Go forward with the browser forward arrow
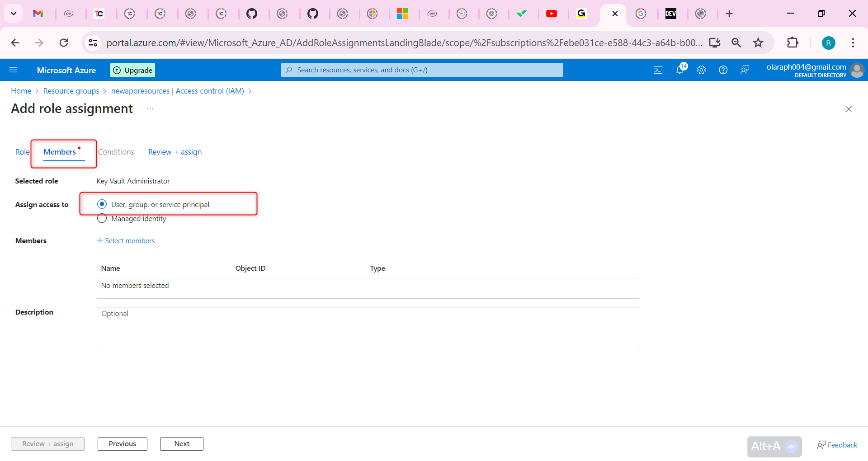The height and width of the screenshot is (461, 868). coord(39,42)
